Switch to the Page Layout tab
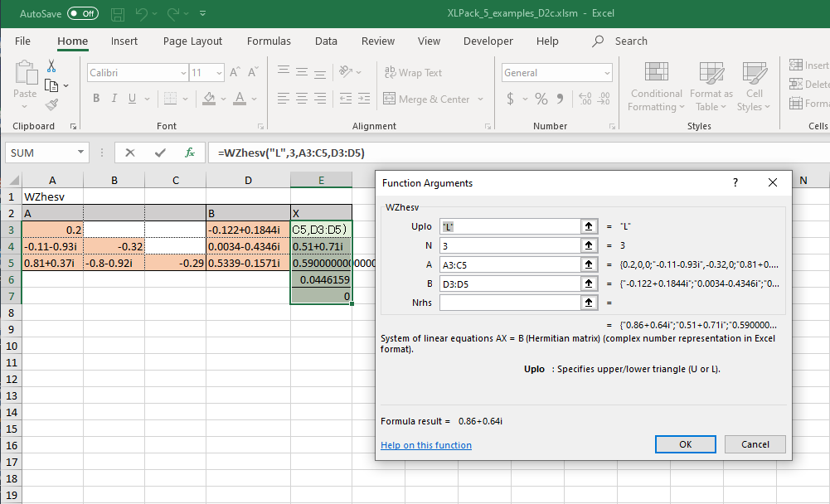This screenshot has width=830, height=504. [192, 41]
